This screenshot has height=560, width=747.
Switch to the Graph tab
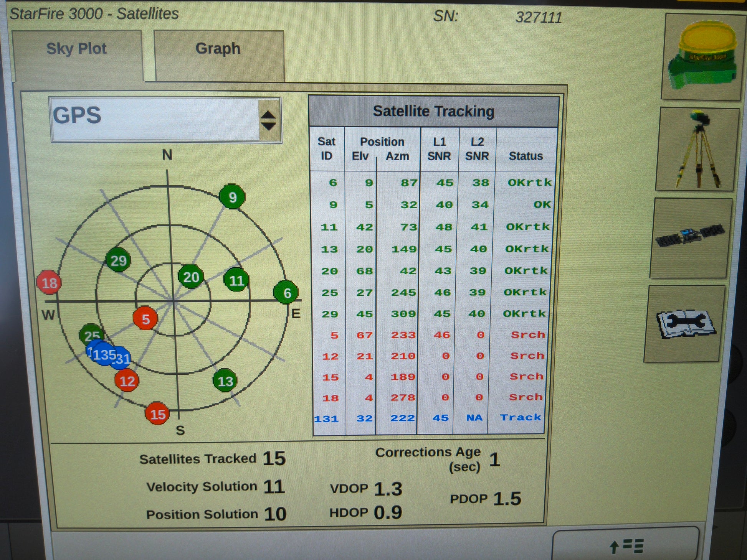pyautogui.click(x=218, y=49)
